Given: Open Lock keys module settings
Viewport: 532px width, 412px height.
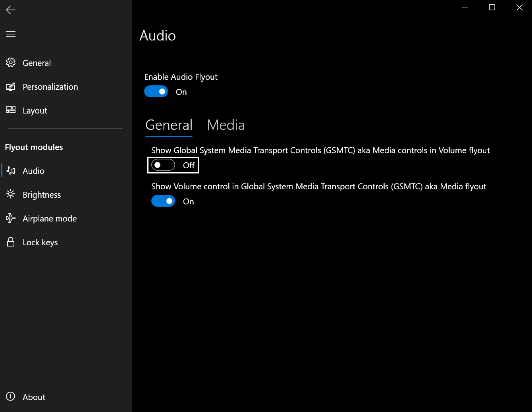Looking at the screenshot, I should click(40, 242).
